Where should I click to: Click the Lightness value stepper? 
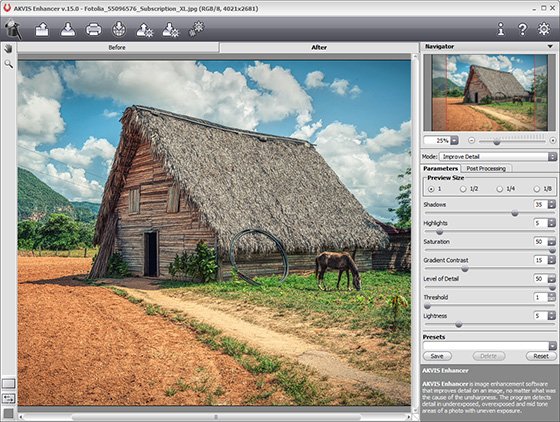point(552,316)
